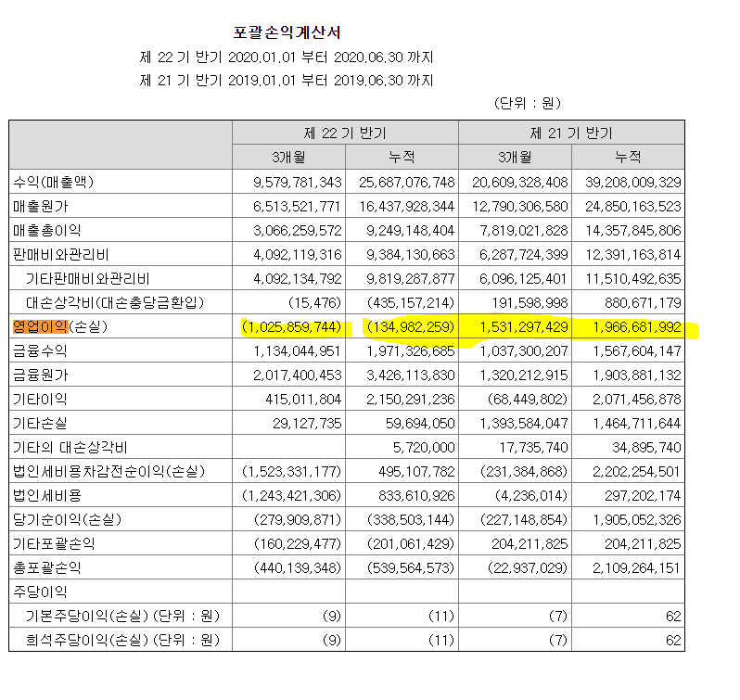Select the value 9,249,148,404
This screenshot has width=740, height=700.
410,230
